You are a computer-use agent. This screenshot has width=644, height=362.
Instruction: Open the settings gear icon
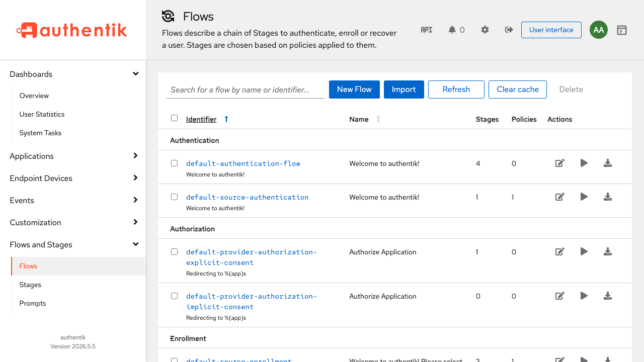(x=485, y=30)
